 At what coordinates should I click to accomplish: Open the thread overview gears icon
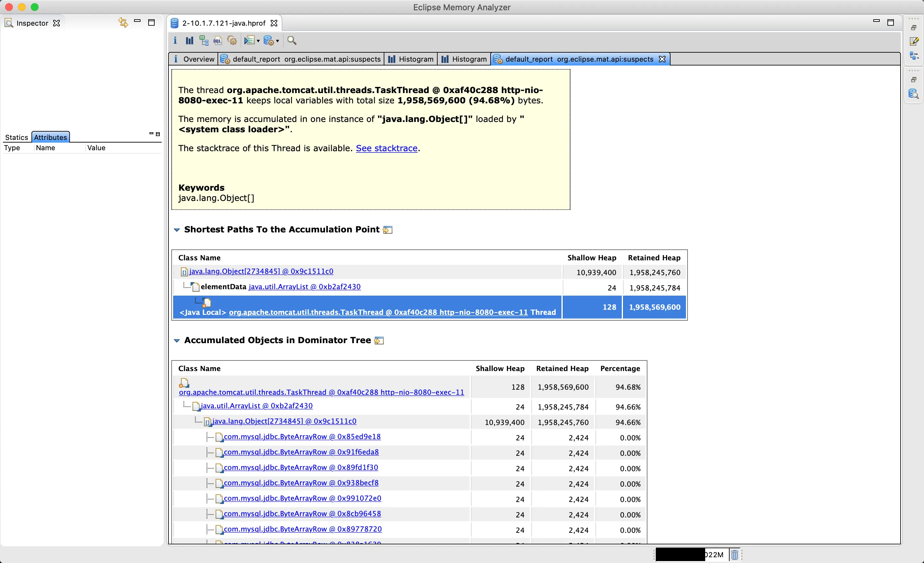[x=232, y=40]
